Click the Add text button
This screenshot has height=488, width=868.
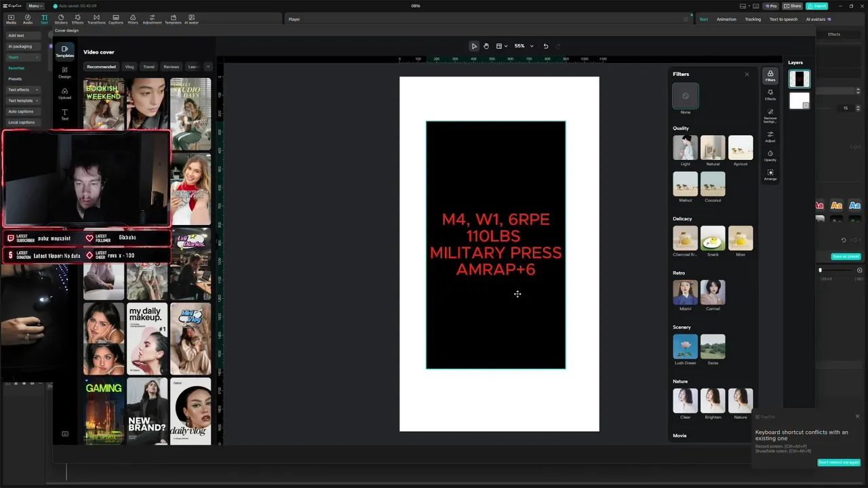[x=22, y=35]
